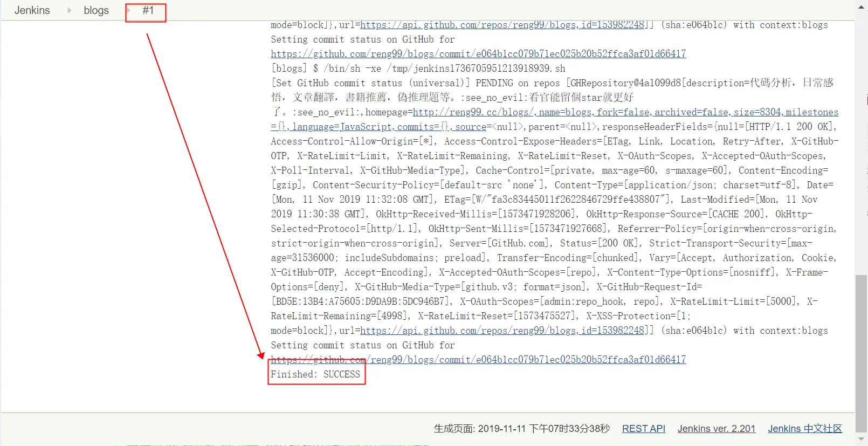Select the 'Finished: SUCCESS' status text
The width and height of the screenshot is (868, 446).
pyautogui.click(x=315, y=374)
